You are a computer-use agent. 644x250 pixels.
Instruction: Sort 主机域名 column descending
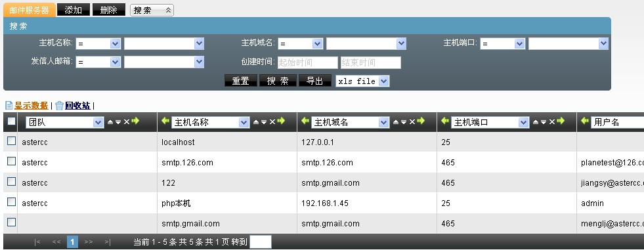[x=403, y=122]
